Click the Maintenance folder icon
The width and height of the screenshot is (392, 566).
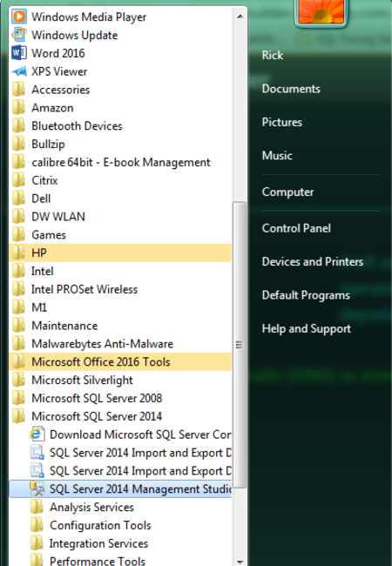(x=18, y=326)
